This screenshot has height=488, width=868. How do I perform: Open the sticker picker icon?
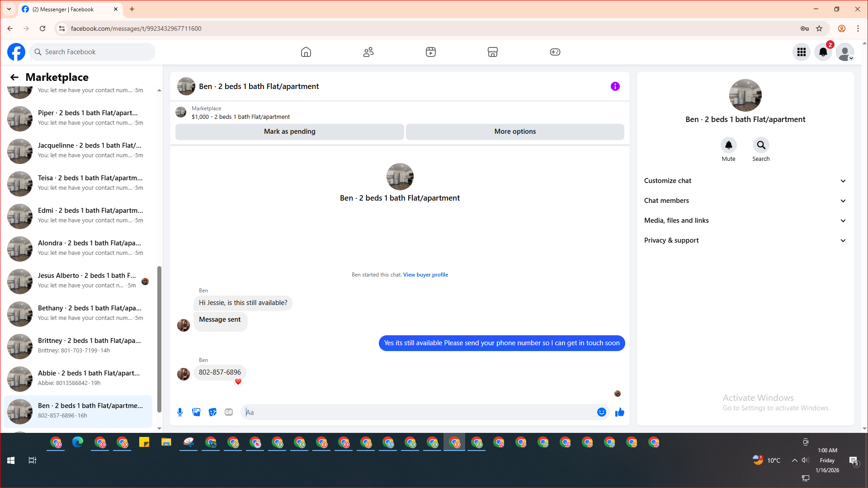212,412
